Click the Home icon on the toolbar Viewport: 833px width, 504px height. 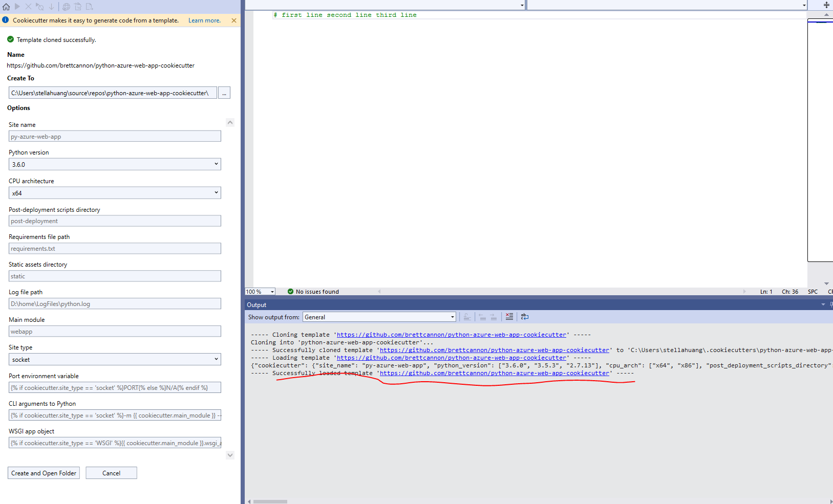click(x=6, y=6)
